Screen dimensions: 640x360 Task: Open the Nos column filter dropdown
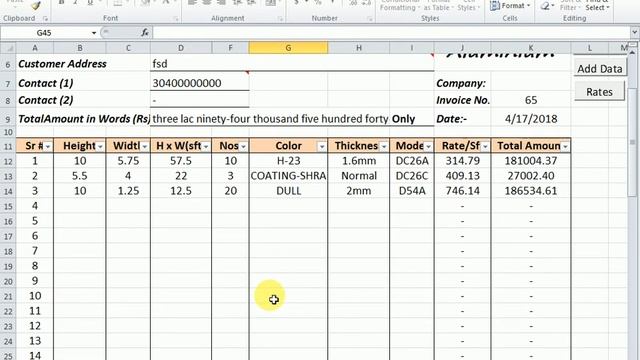coord(243,146)
